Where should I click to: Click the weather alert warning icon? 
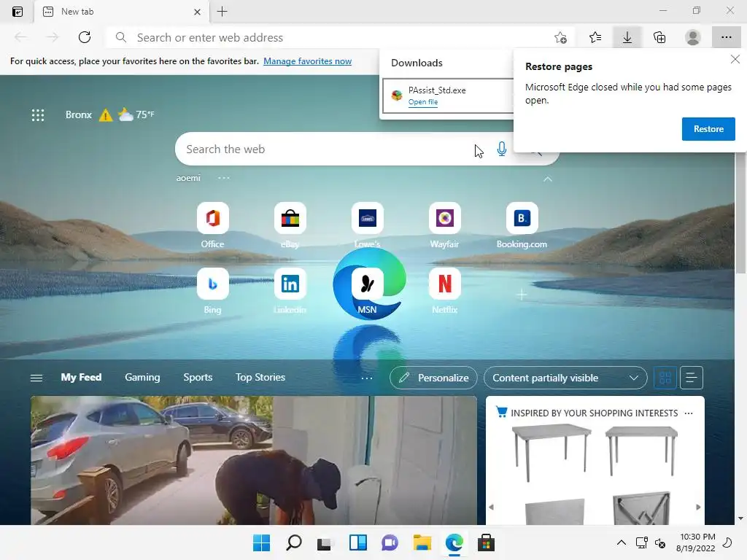click(x=105, y=114)
